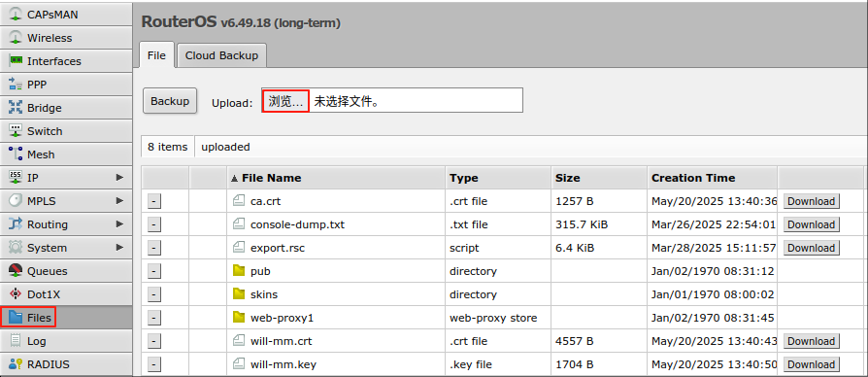
Task: Click the console-dump.txt file icon
Action: pyautogui.click(x=239, y=224)
